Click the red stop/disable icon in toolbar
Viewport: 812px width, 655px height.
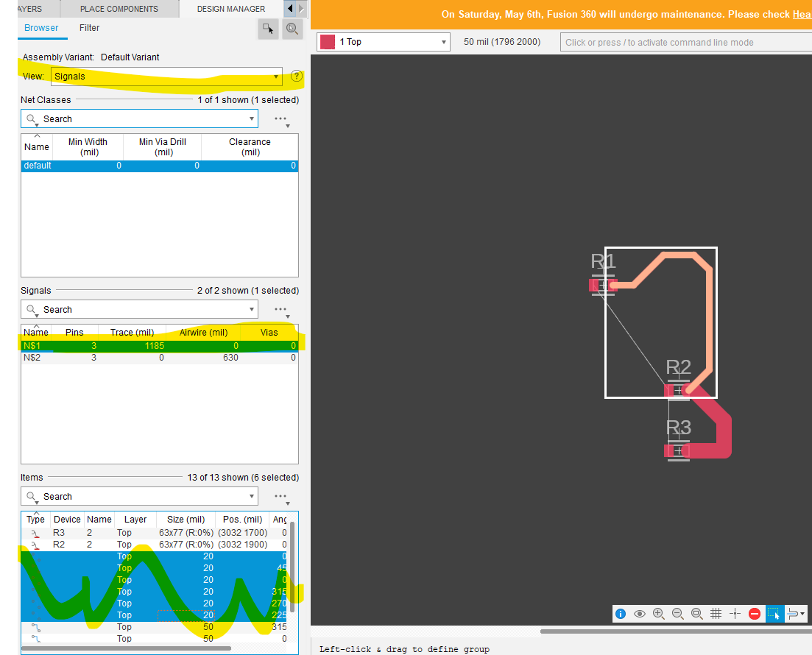pos(754,613)
